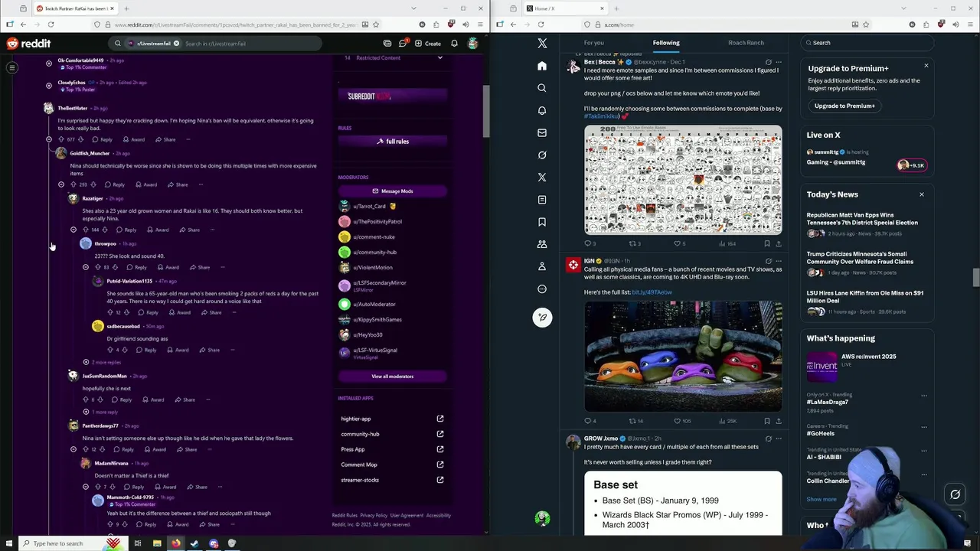Dismiss the Today's News panel
Screen dimensions: 980x551
pos(921,194)
